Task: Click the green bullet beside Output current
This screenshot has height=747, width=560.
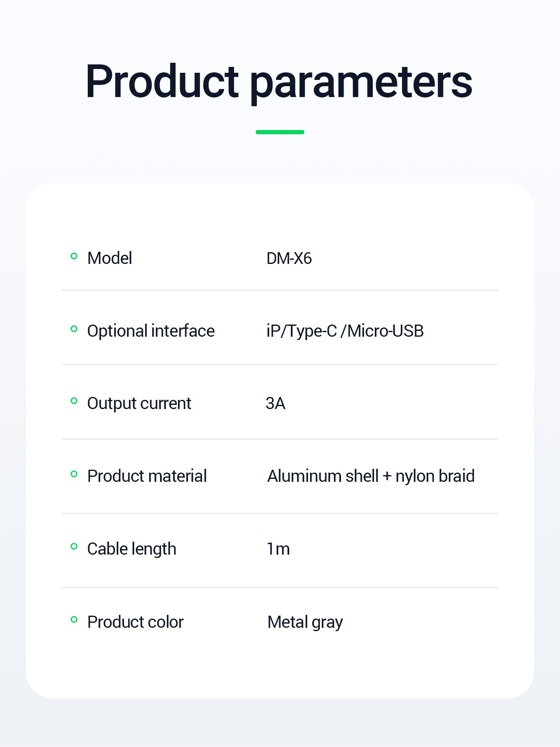Action: 74,401
